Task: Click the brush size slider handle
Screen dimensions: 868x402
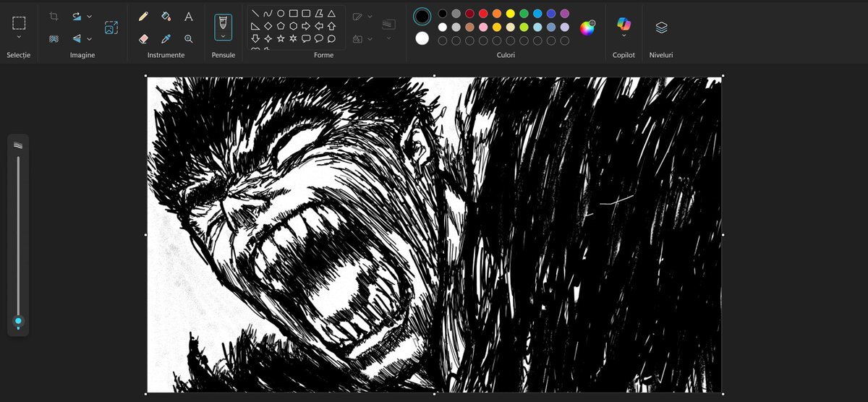Action: click(18, 321)
